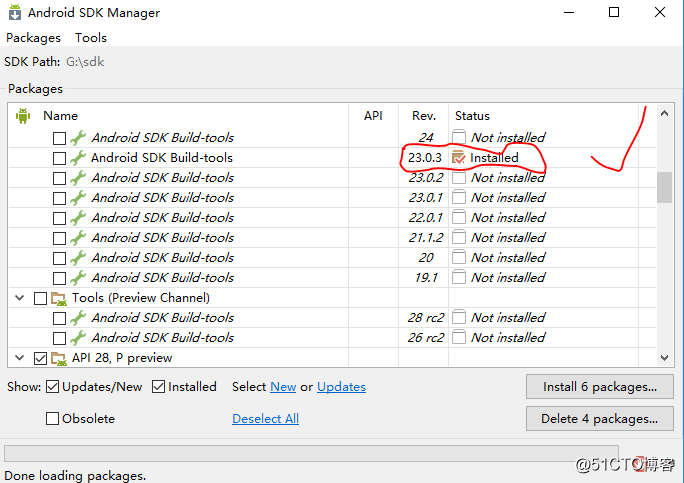Click wrench icon of Build-tools revision 20
The width and height of the screenshot is (684, 483).
[x=78, y=258]
